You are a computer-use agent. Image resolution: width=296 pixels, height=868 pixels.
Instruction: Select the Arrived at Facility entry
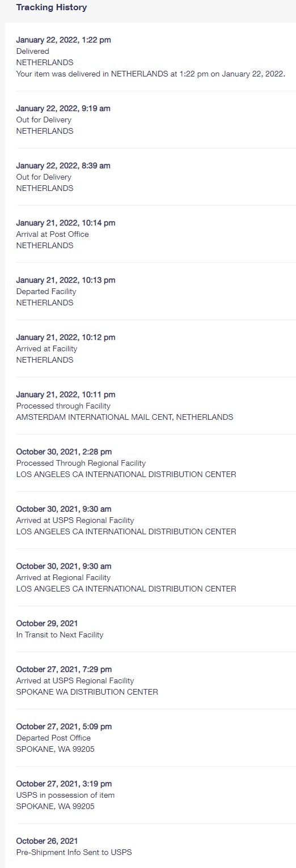tap(46, 348)
